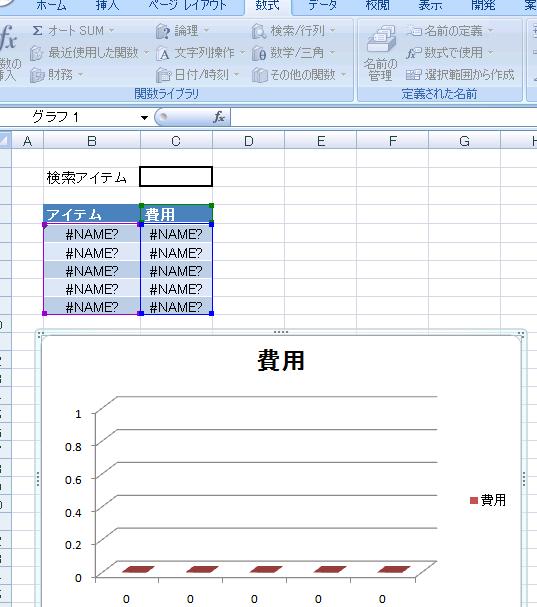Open the Logical (論理) functions icon

[163, 31]
